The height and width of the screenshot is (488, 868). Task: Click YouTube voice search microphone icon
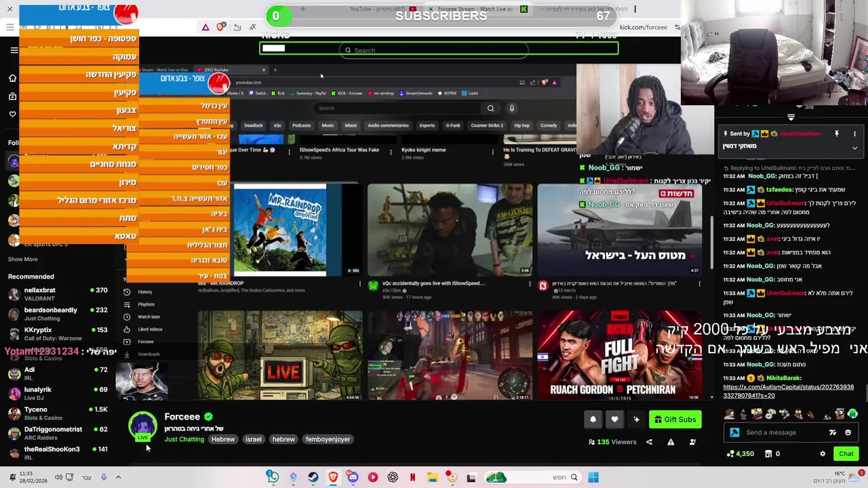(512, 108)
